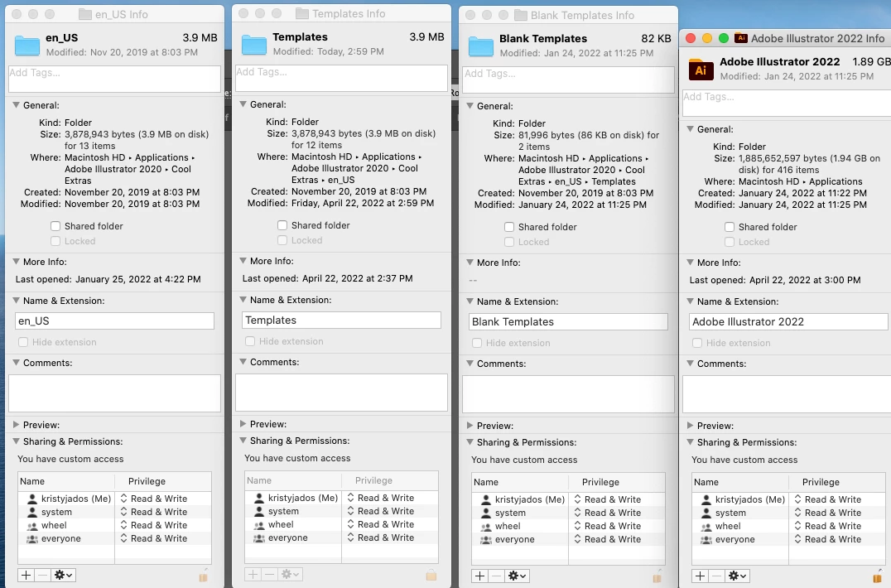Select the wheel row in Templates Info permissions

click(x=341, y=525)
